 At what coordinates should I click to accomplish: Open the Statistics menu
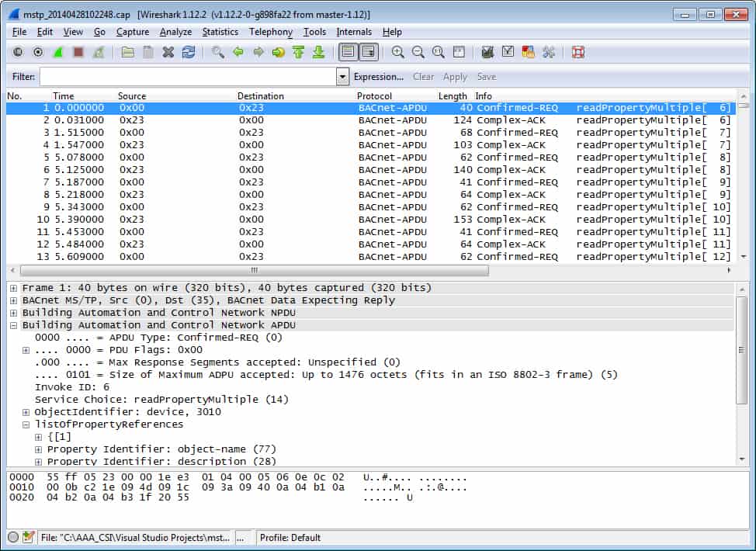point(220,32)
